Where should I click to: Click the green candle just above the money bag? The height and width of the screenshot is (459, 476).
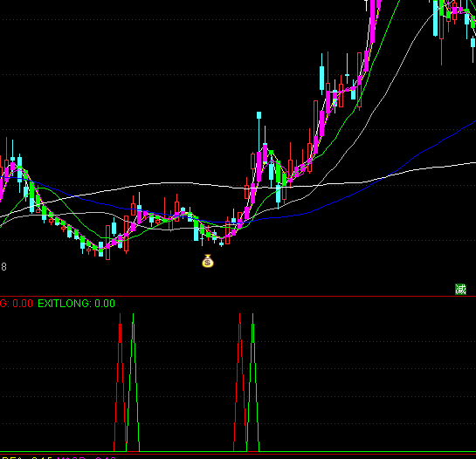pos(208,233)
